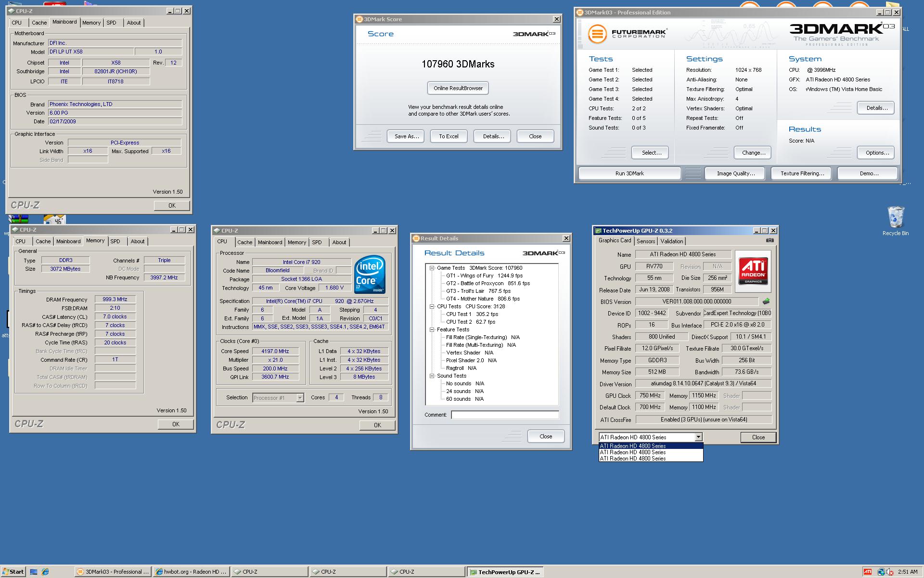This screenshot has height=578, width=924.
Task: Click the GPU-Z BIOS Version field
Action: click(x=697, y=302)
